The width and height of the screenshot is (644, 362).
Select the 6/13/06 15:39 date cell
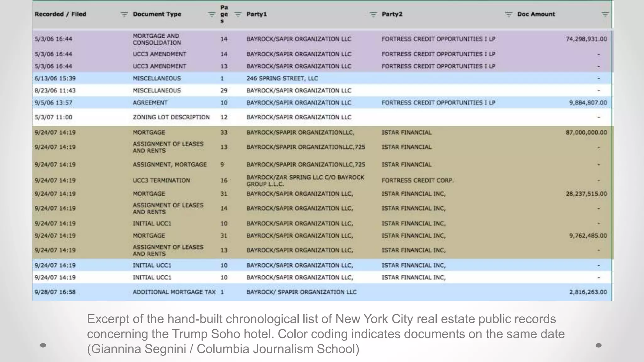pos(55,78)
